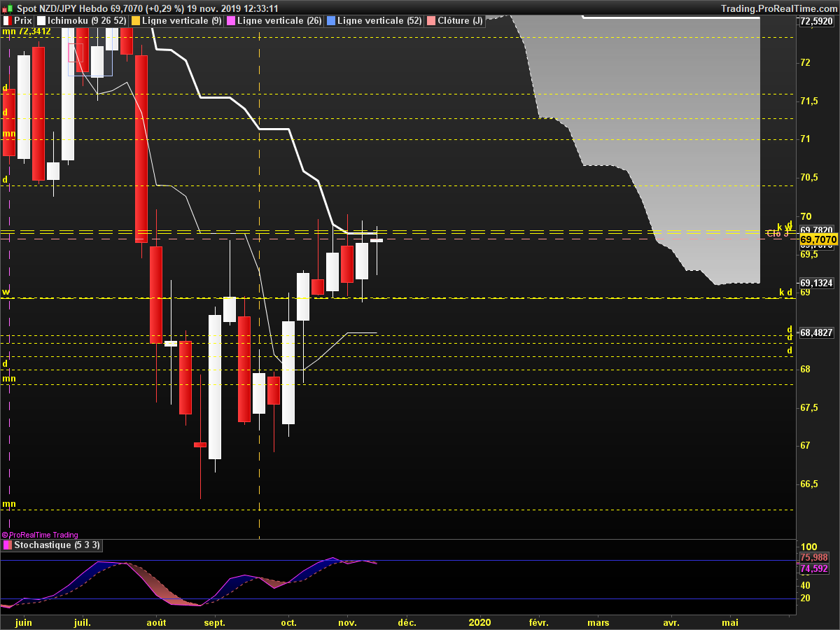
Task: Click the 'mai' date axis label
Action: [730, 622]
